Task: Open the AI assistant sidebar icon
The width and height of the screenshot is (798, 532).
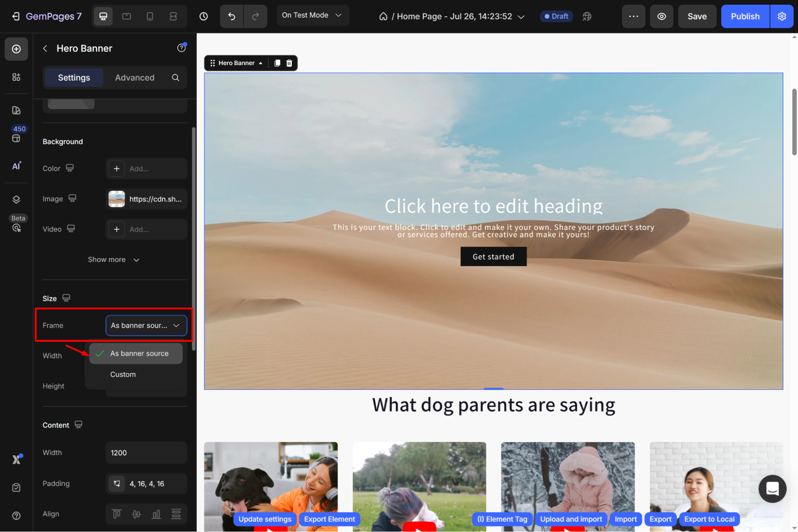Action: (16, 166)
